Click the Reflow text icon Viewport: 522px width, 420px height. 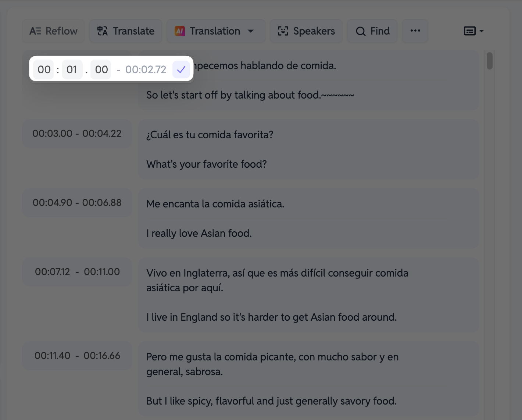point(35,31)
